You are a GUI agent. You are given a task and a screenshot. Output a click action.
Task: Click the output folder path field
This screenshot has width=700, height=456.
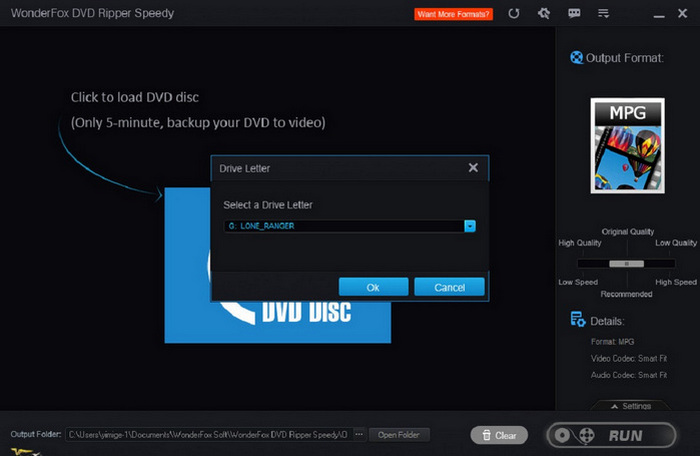pos(208,435)
